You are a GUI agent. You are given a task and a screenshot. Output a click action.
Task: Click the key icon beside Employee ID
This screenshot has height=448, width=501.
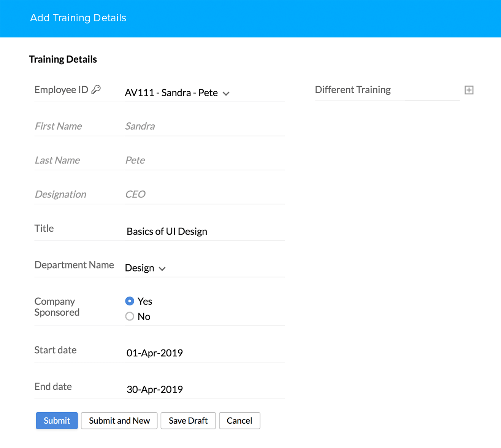96,89
